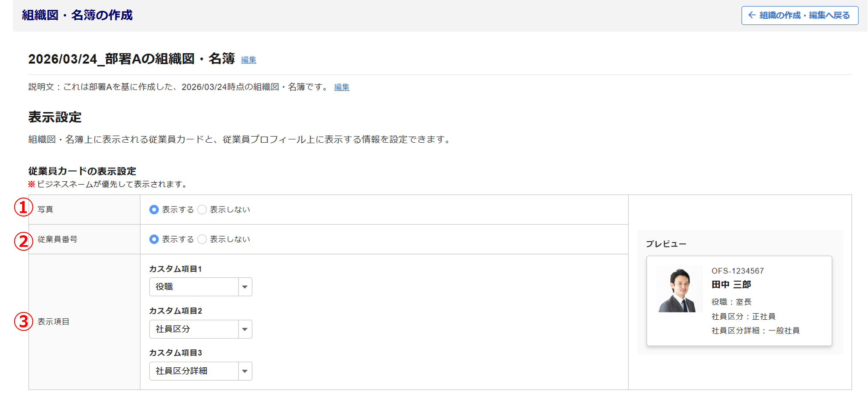Click 編集 link next to the title
Image resolution: width=868 pixels, height=405 pixels.
tap(248, 60)
